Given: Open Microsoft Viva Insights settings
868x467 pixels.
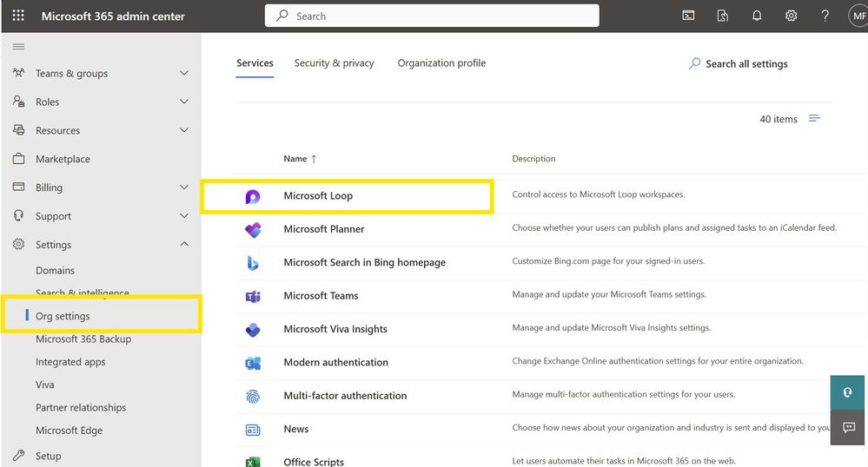Looking at the screenshot, I should (x=335, y=329).
